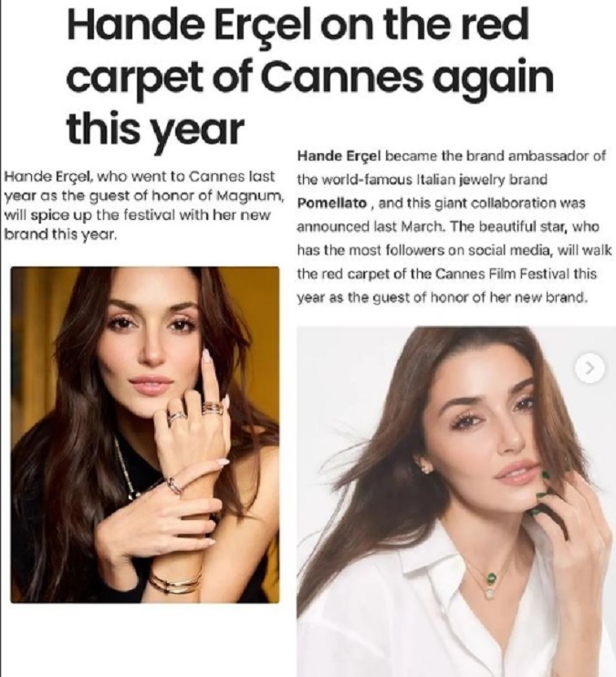Click the earring in the right photo
Screen dimensions: 616x677
pos(425,468)
